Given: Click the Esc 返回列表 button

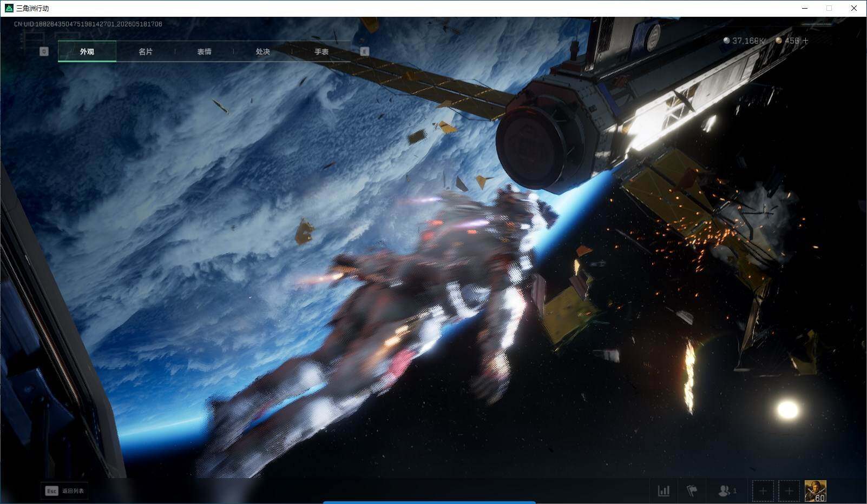Looking at the screenshot, I should pyautogui.click(x=64, y=491).
